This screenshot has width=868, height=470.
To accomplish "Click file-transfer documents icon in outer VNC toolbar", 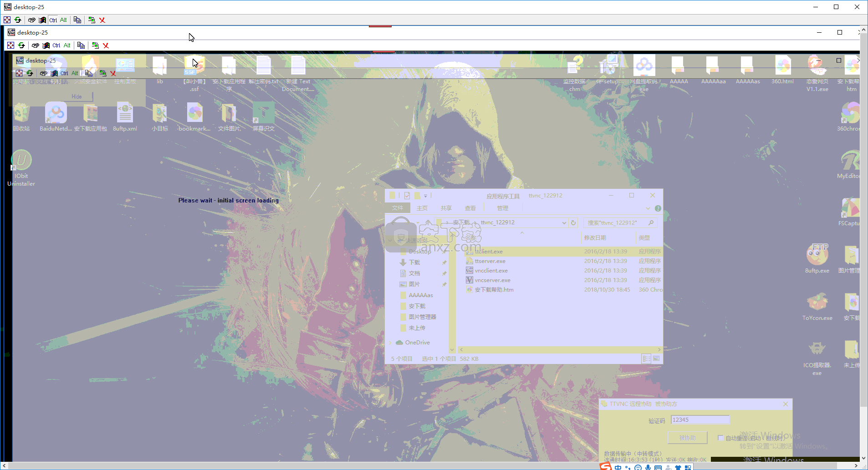I will pyautogui.click(x=77, y=20).
